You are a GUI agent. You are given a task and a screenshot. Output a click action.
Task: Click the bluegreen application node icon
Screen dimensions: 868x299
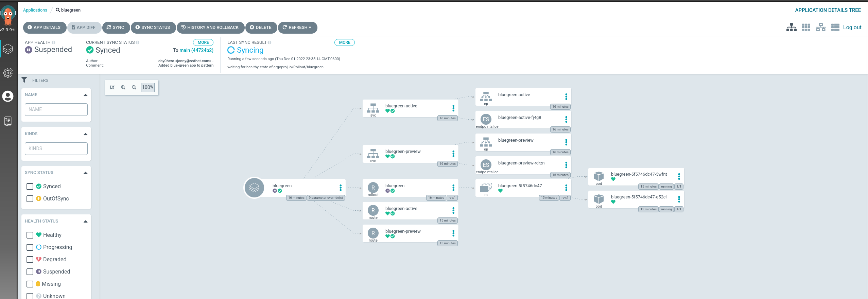pyautogui.click(x=254, y=188)
